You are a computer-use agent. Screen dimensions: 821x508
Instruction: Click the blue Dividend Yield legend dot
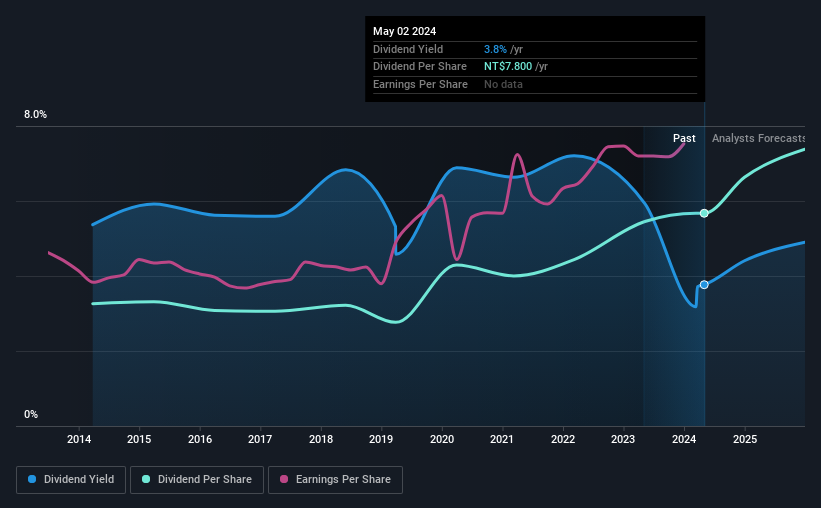32,479
